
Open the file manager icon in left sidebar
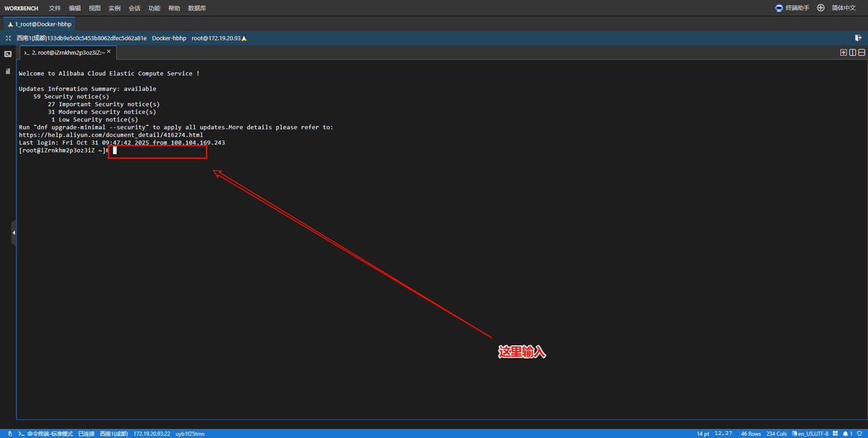[8, 71]
